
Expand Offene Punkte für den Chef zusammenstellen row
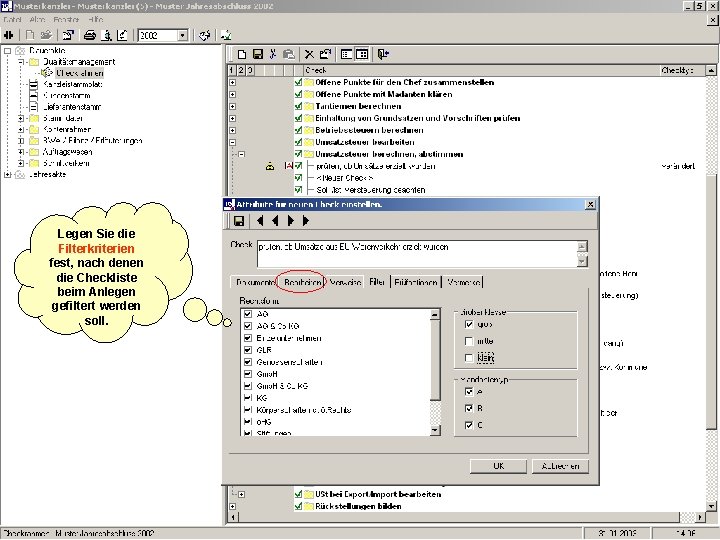point(233,83)
